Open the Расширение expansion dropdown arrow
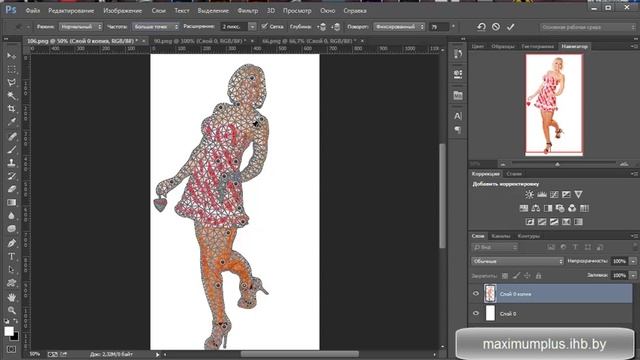Image resolution: width=640 pixels, height=360 pixels. coord(252,27)
